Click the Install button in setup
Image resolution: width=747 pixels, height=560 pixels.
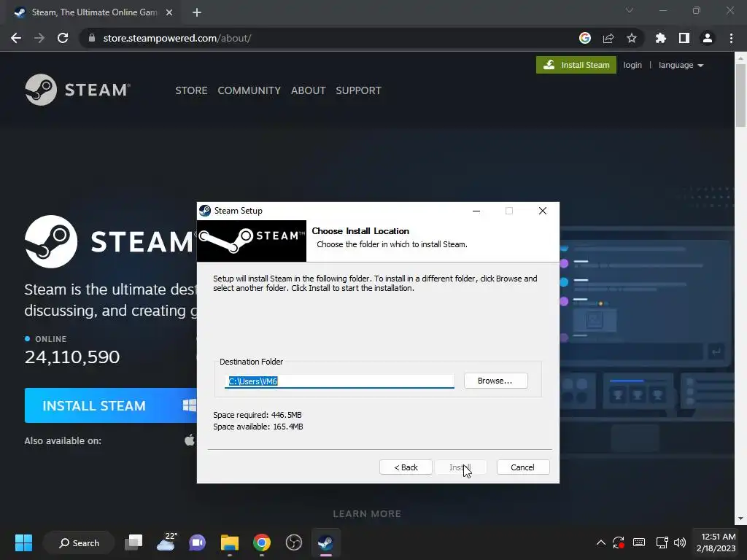tap(460, 467)
